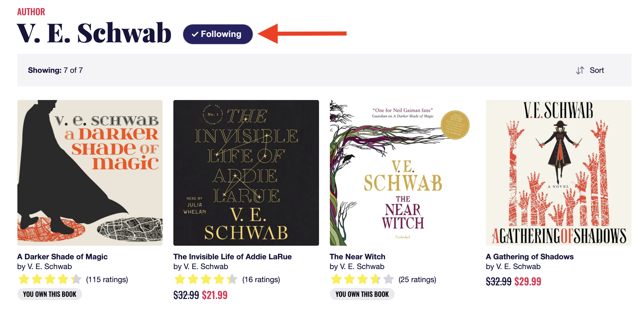Click The Invisible Life of Addie LaRue title
Viewport: 644px width, 318px height.
pyautogui.click(x=233, y=257)
